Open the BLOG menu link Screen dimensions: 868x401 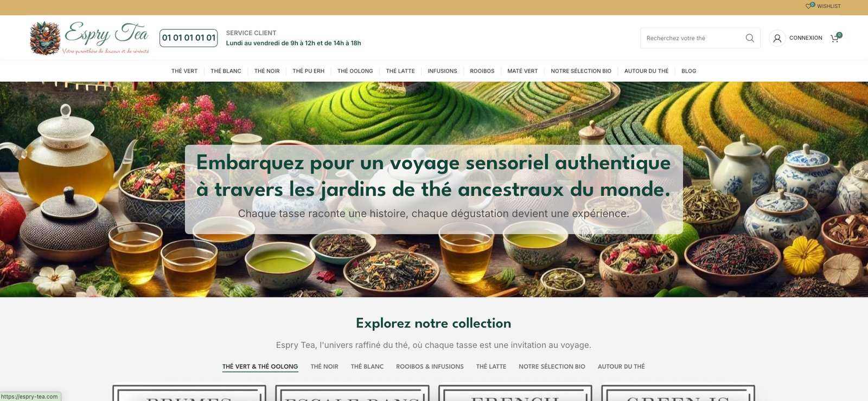point(688,71)
